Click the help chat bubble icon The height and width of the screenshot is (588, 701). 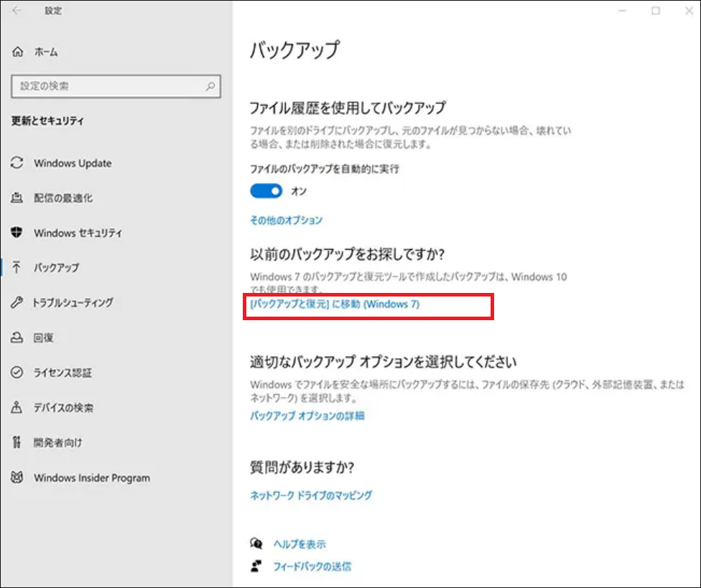pyautogui.click(x=256, y=543)
